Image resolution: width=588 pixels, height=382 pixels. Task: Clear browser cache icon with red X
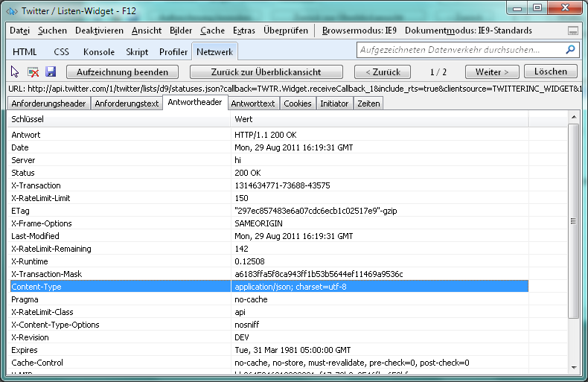pos(33,71)
